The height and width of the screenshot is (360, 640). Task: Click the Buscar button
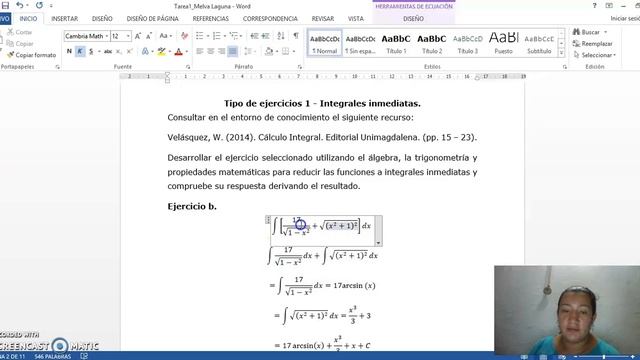coord(590,32)
